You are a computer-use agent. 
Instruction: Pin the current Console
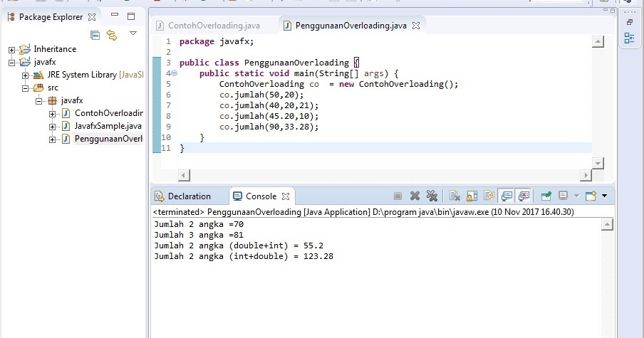click(x=546, y=196)
